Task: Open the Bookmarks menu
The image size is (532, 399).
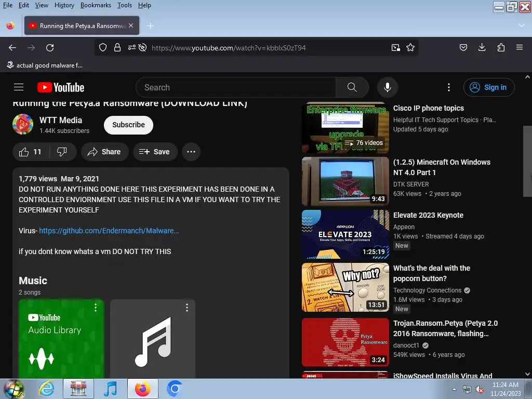Action: click(96, 5)
